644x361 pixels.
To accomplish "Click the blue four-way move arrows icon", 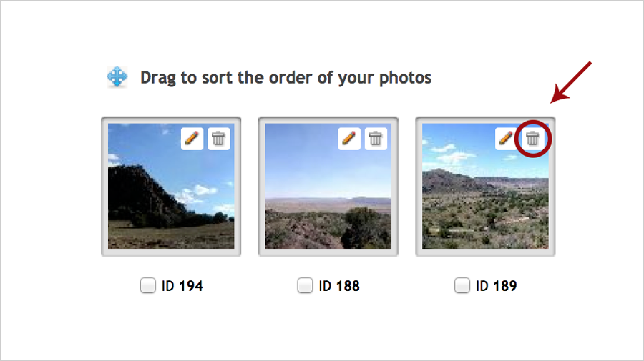I will click(x=117, y=77).
